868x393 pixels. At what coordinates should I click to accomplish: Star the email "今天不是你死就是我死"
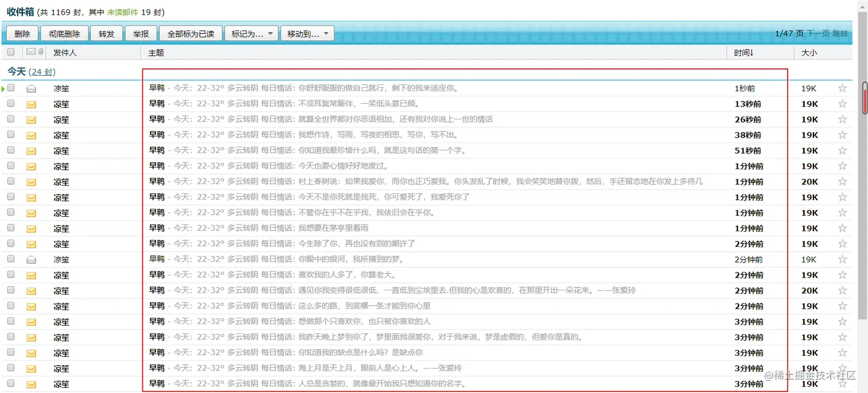(842, 197)
